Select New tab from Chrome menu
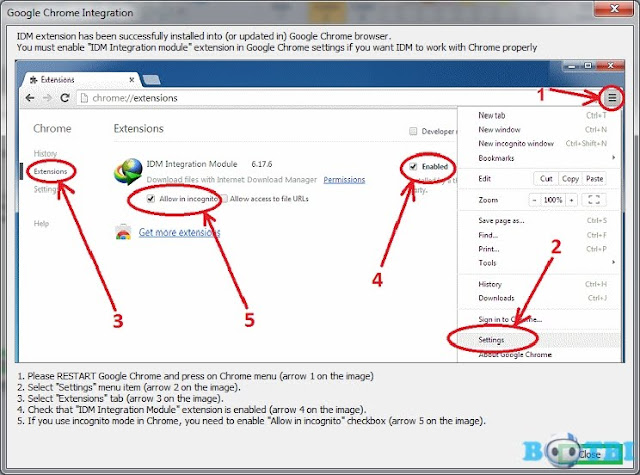The height and width of the screenshot is (475, 640). (x=539, y=115)
